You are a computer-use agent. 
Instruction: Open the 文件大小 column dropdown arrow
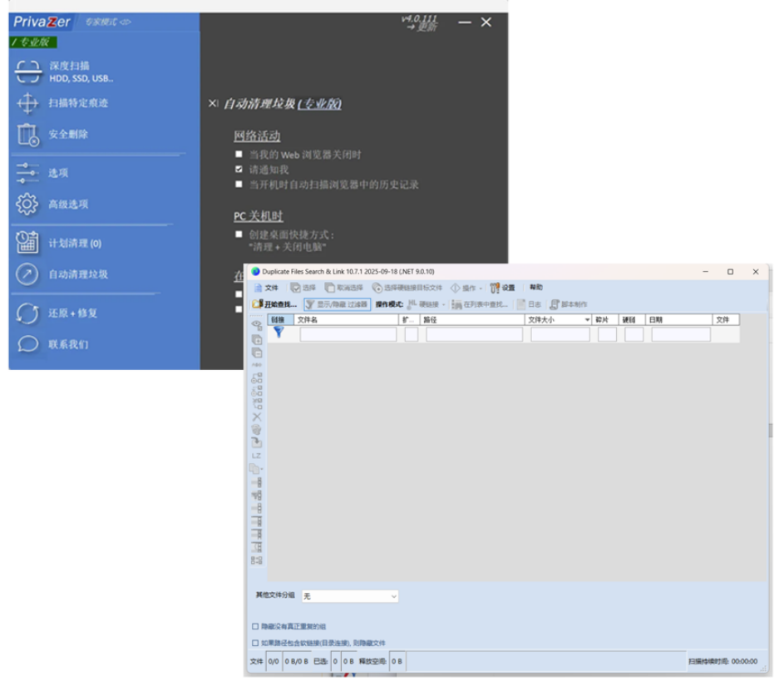587,319
